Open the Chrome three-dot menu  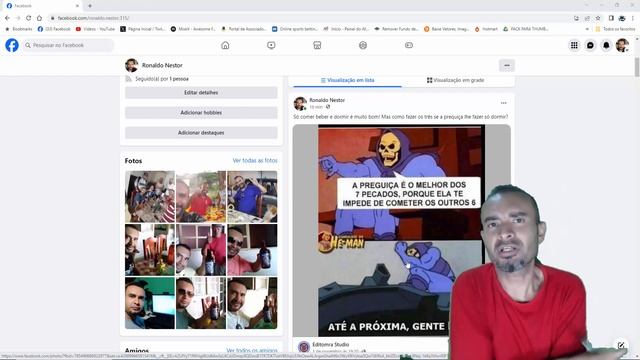(633, 18)
